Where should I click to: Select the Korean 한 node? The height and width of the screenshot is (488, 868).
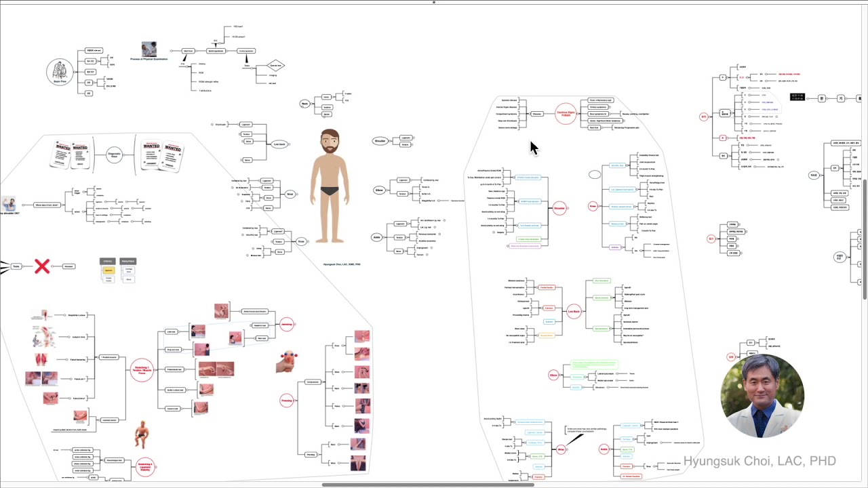pyautogui.click(x=822, y=98)
